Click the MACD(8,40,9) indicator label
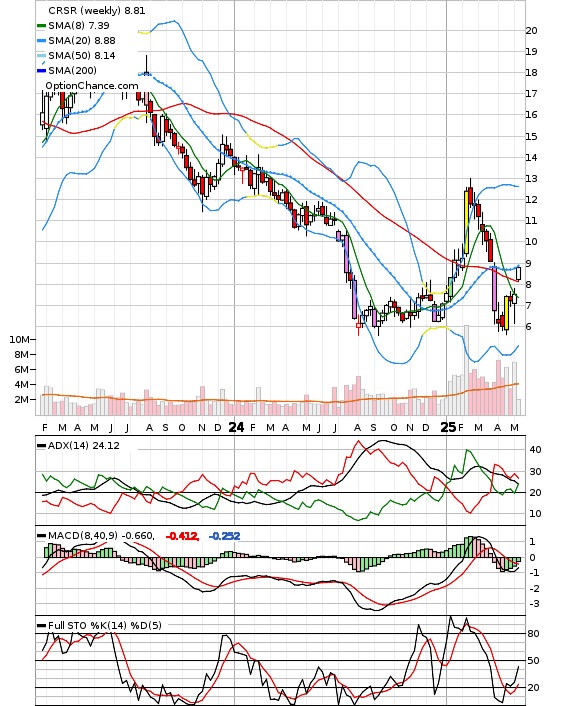566x706 pixels. [x=83, y=535]
